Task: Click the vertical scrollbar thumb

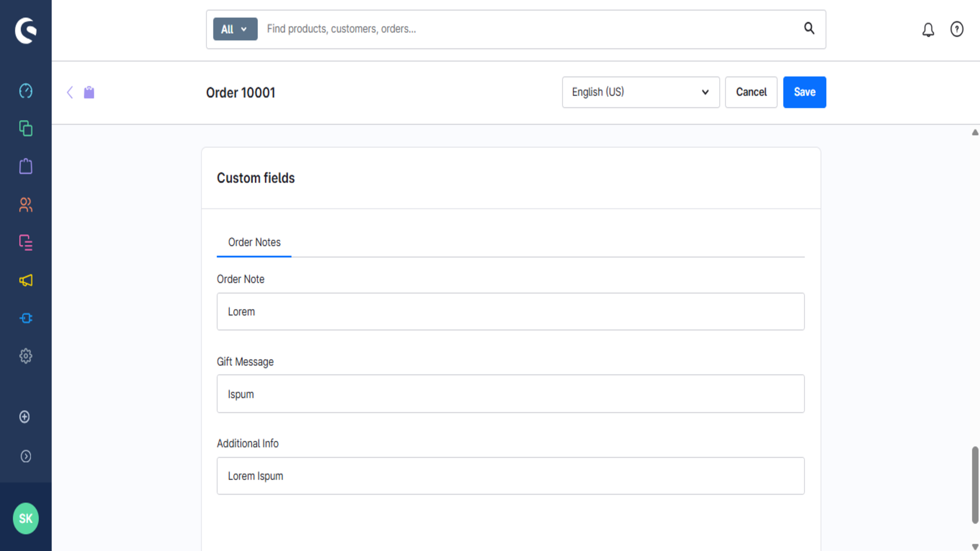Action: click(x=975, y=485)
